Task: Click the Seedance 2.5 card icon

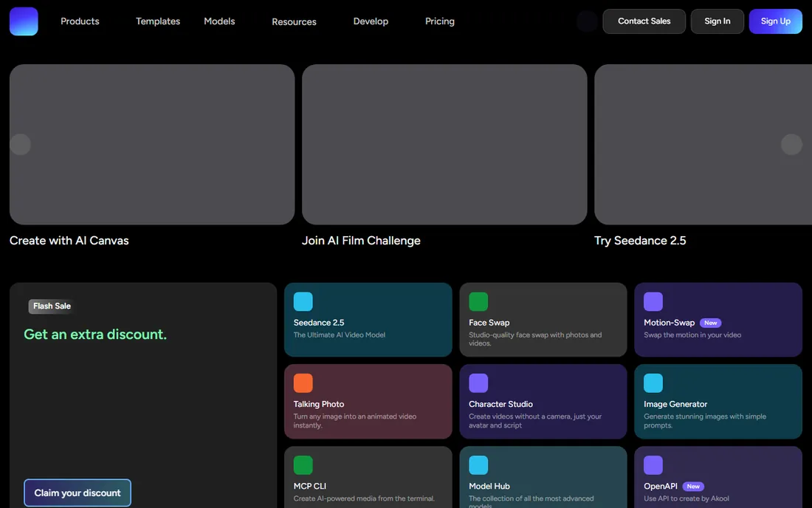Action: (x=303, y=301)
